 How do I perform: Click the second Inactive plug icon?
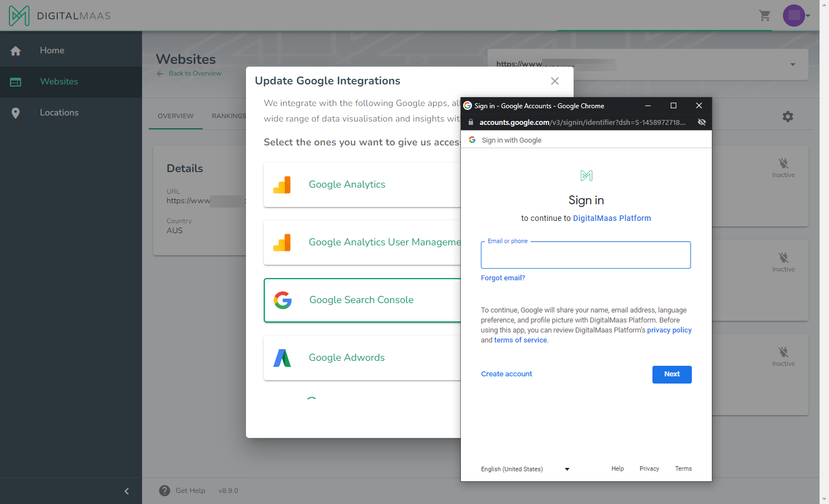783,258
